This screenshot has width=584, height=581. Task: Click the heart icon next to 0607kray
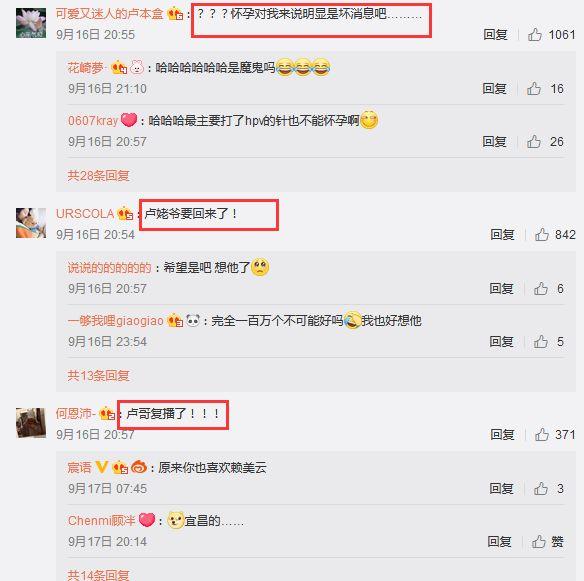pos(129,120)
